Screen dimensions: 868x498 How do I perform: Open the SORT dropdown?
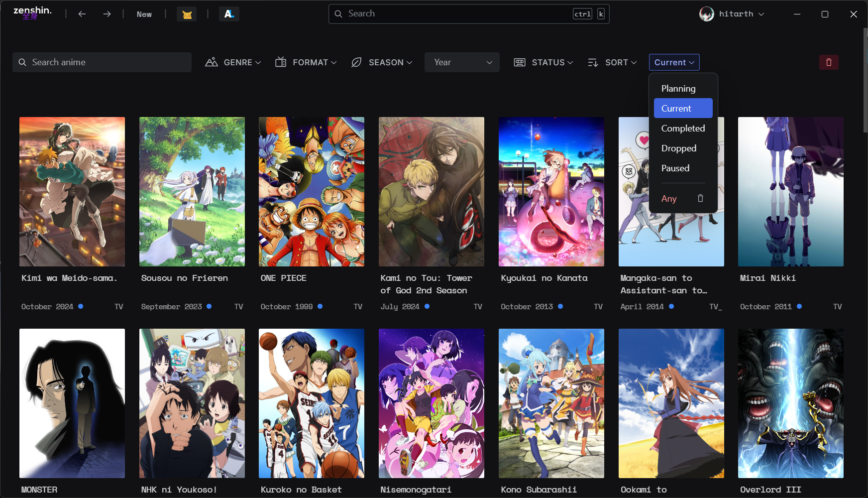tap(612, 62)
